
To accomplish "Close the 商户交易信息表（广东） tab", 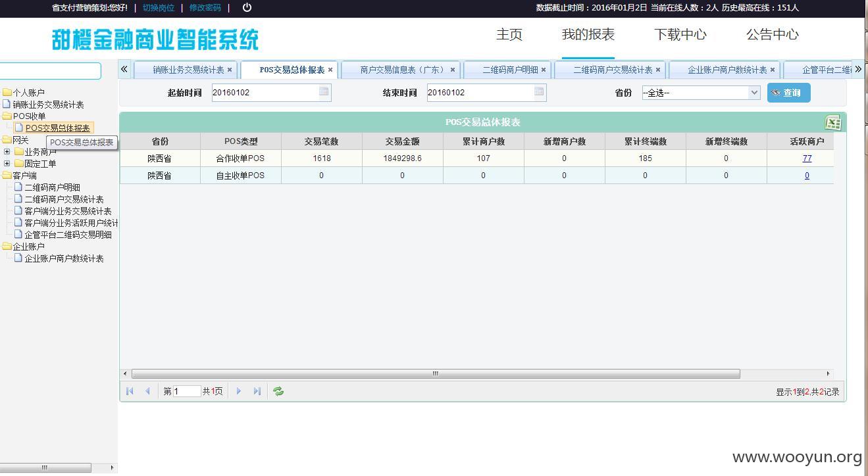I will (x=453, y=70).
